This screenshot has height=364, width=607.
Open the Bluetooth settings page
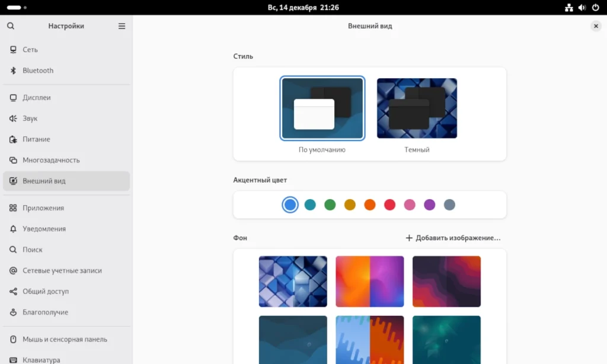pos(66,71)
